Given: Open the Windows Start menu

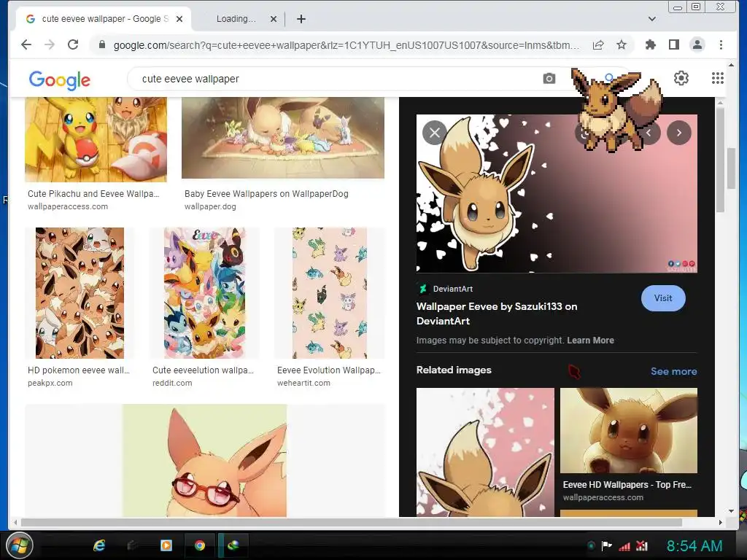Looking at the screenshot, I should click(x=20, y=545).
